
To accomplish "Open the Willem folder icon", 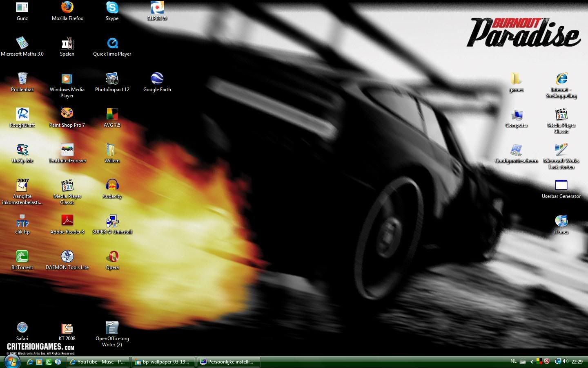I will pos(112,153).
